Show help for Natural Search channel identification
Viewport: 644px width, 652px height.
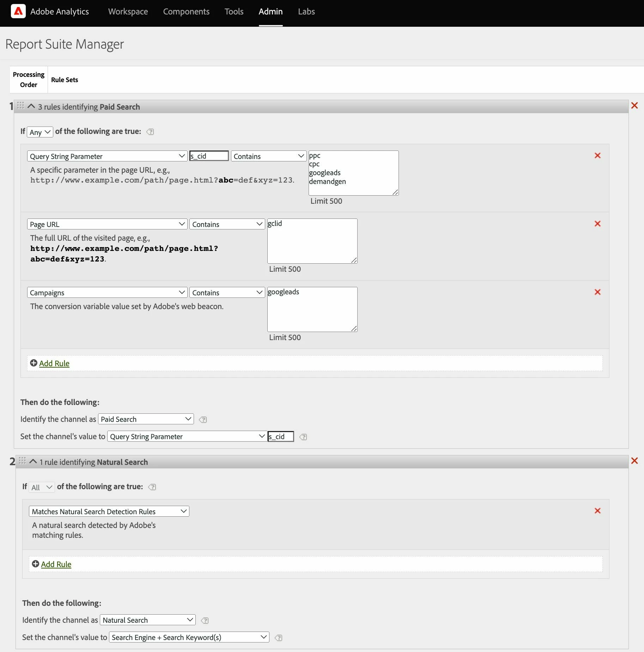pos(205,620)
